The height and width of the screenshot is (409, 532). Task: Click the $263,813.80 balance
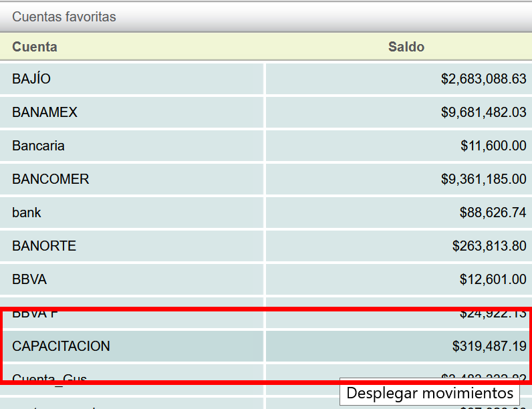click(489, 246)
